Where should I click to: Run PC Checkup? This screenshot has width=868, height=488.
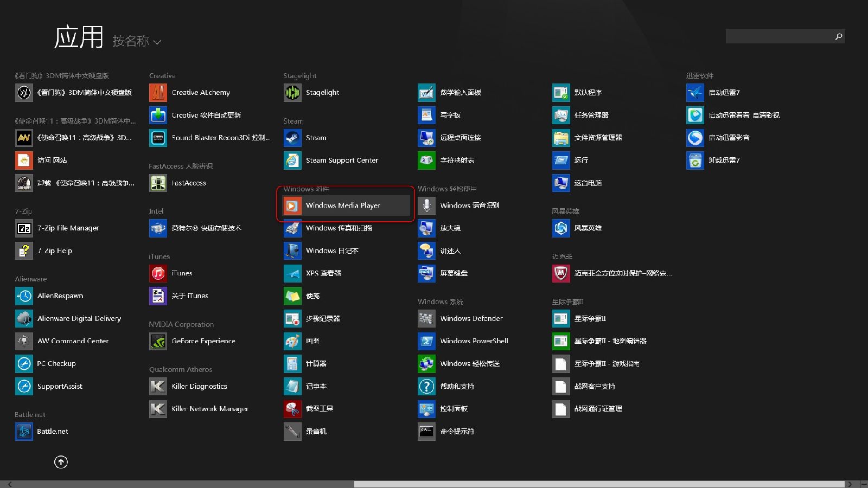(x=46, y=364)
